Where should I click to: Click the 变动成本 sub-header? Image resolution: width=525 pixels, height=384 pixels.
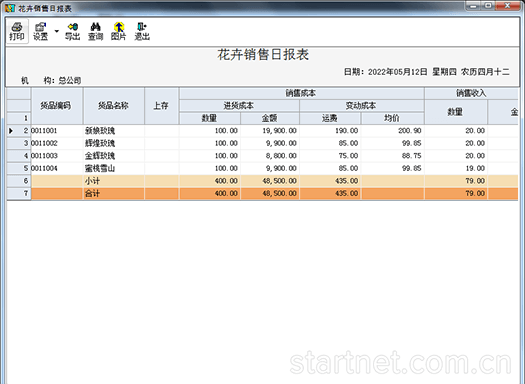[362, 106]
